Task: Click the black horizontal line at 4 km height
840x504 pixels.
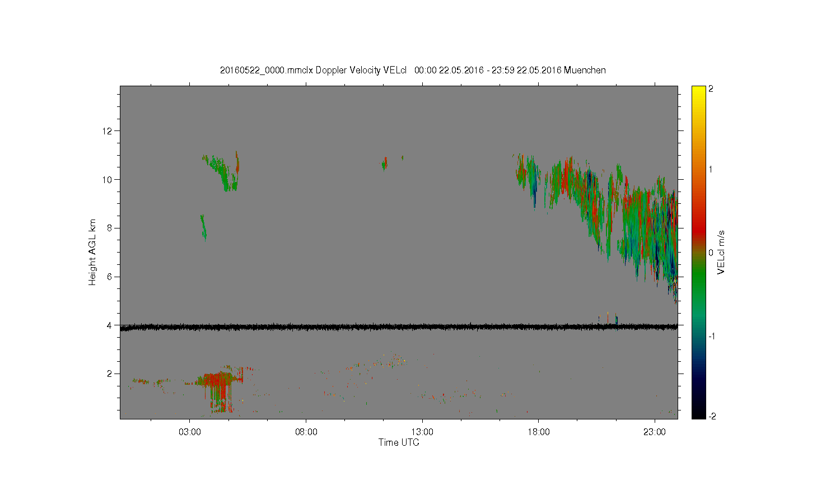Action: (x=399, y=326)
